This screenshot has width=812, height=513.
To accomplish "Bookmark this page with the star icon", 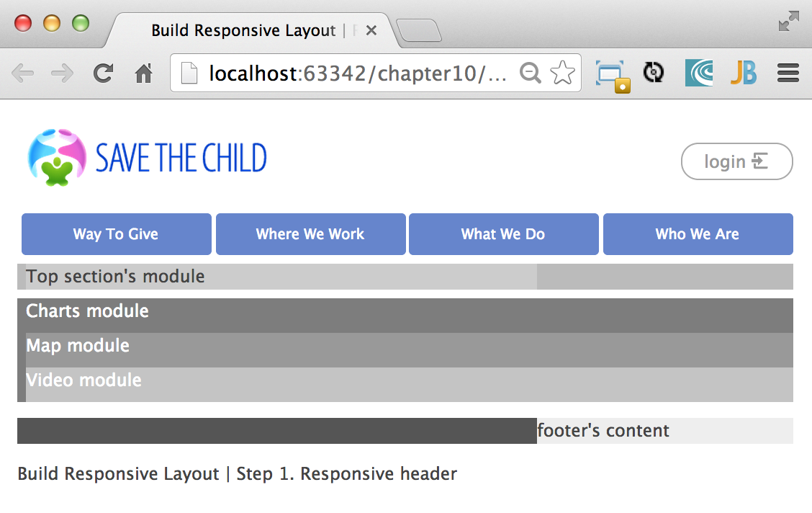I will point(562,73).
